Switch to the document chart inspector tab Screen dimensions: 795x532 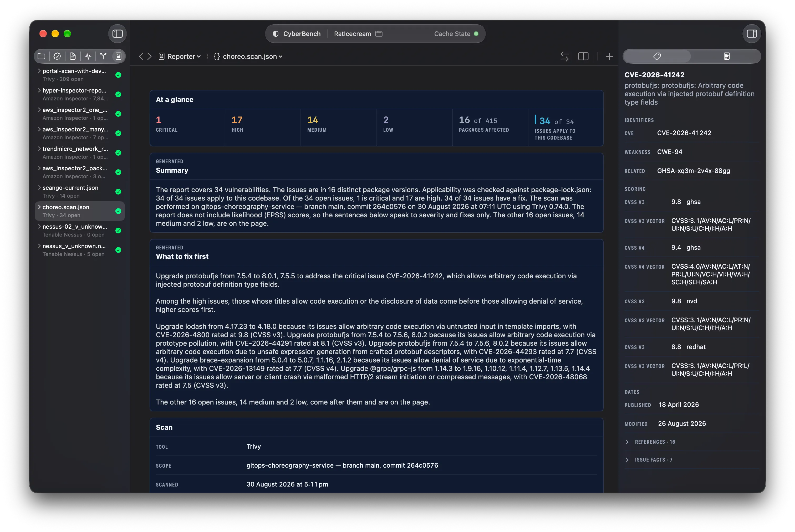[726, 56]
